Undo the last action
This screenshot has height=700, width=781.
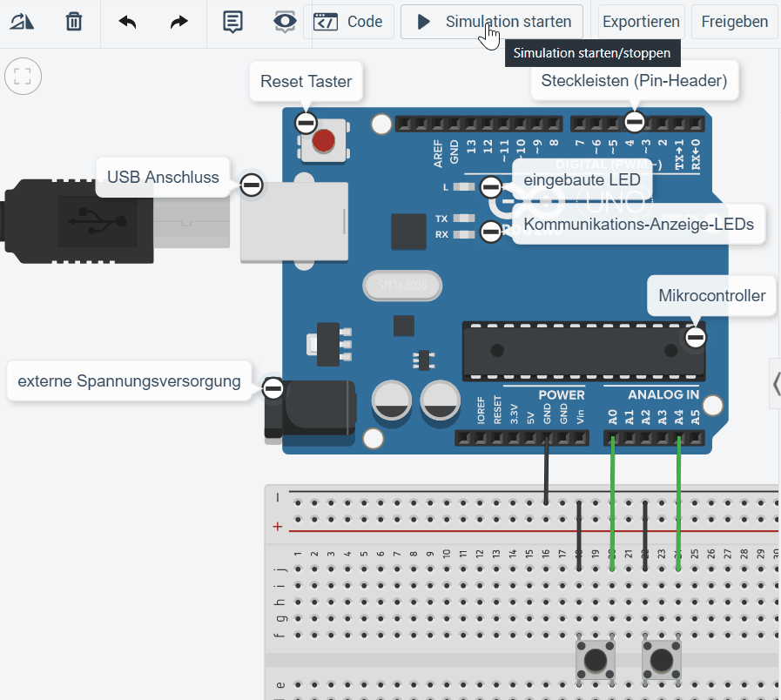coord(126,22)
